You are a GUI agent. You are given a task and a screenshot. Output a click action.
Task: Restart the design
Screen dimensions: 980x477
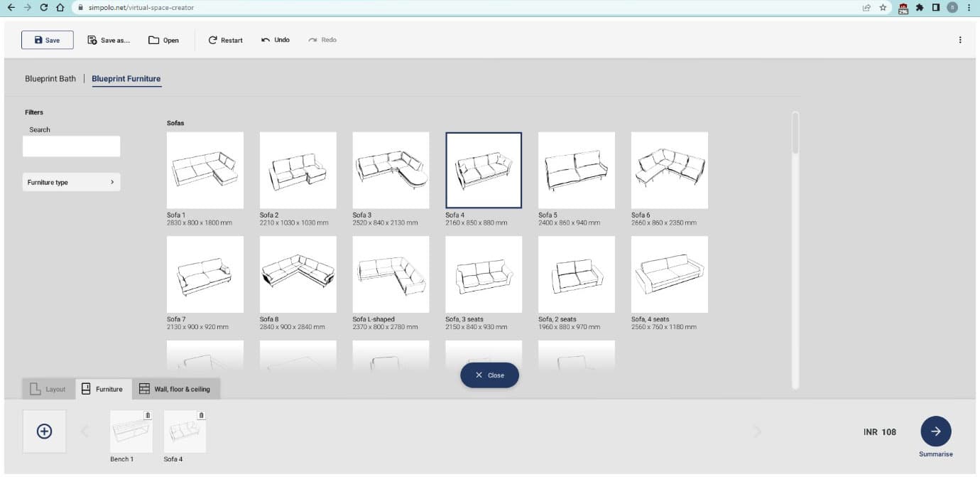225,40
